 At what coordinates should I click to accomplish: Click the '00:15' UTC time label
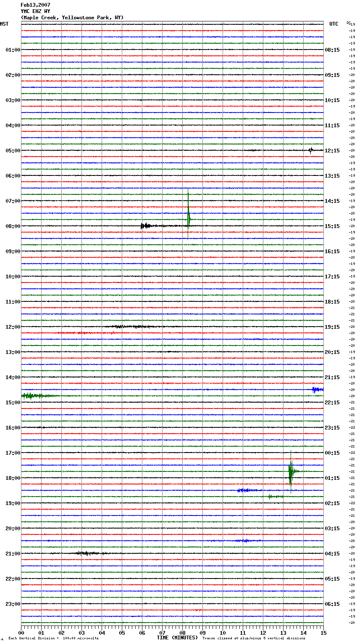coord(332,453)
